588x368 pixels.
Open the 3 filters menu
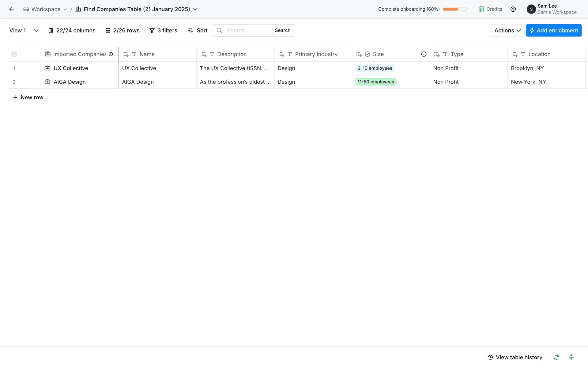[x=163, y=30]
